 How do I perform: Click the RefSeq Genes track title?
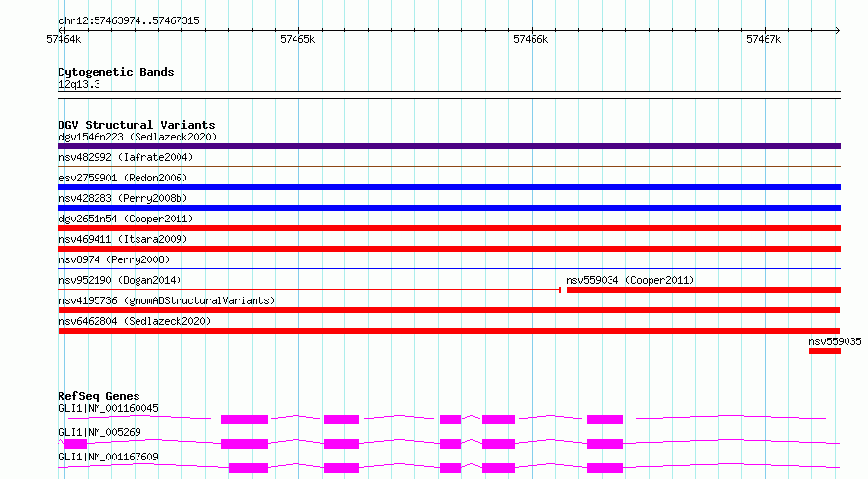click(x=99, y=396)
